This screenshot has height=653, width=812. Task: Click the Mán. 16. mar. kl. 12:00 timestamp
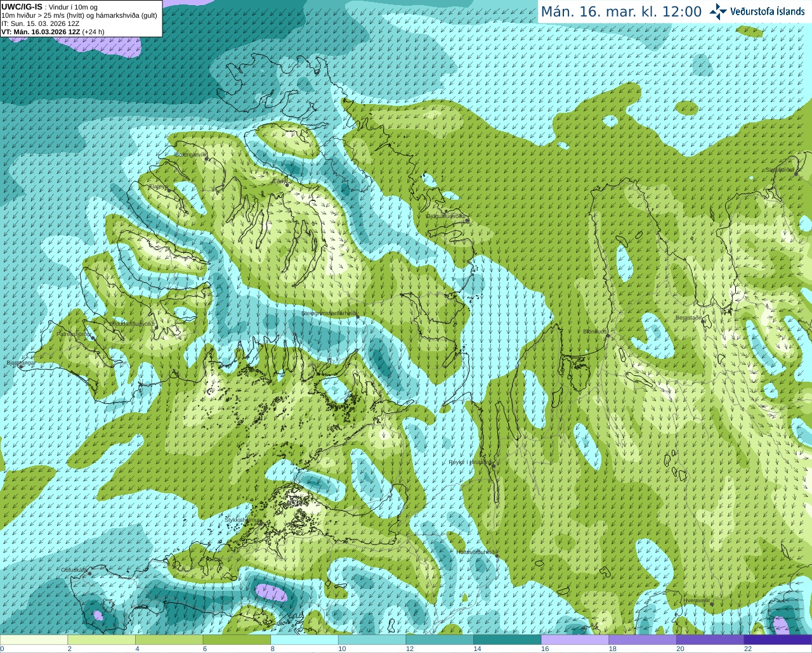click(x=621, y=12)
